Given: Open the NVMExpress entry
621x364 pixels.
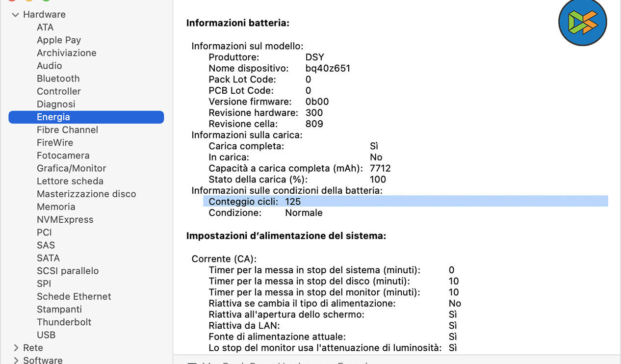Looking at the screenshot, I should pyautogui.click(x=65, y=220).
